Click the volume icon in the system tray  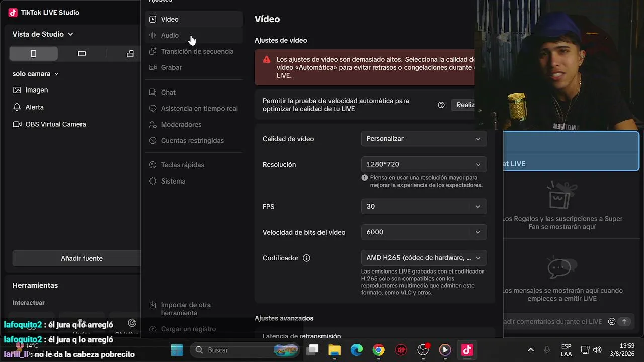(x=598, y=350)
